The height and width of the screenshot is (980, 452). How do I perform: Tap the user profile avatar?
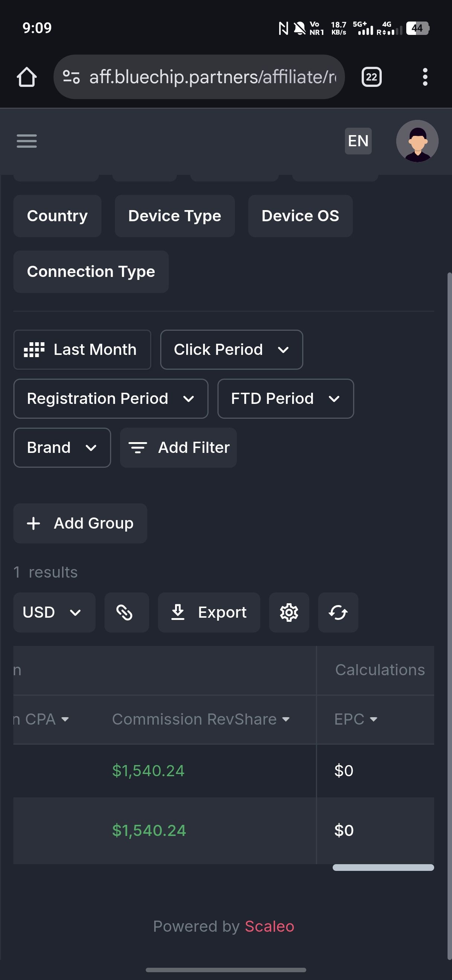pos(417,141)
